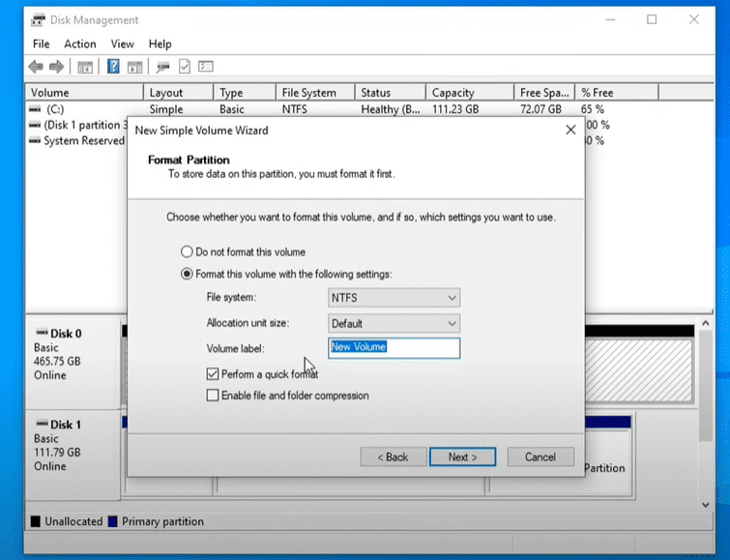The height and width of the screenshot is (560, 730).
Task: Select 'Format this volume with following settings'
Action: [x=188, y=274]
